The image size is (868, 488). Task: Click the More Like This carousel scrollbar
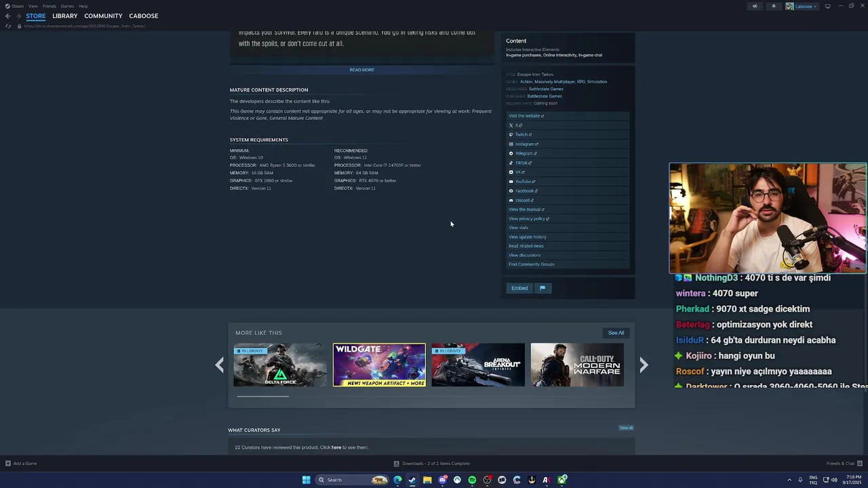tap(262, 396)
